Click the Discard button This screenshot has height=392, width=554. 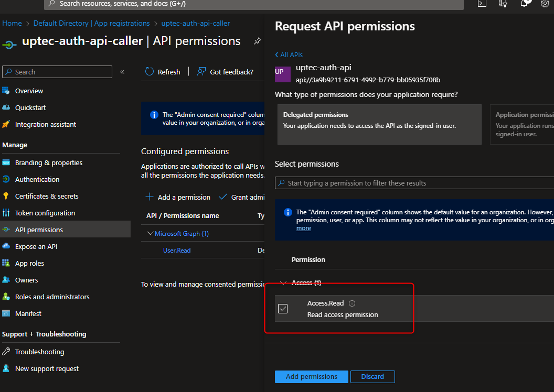click(x=372, y=376)
